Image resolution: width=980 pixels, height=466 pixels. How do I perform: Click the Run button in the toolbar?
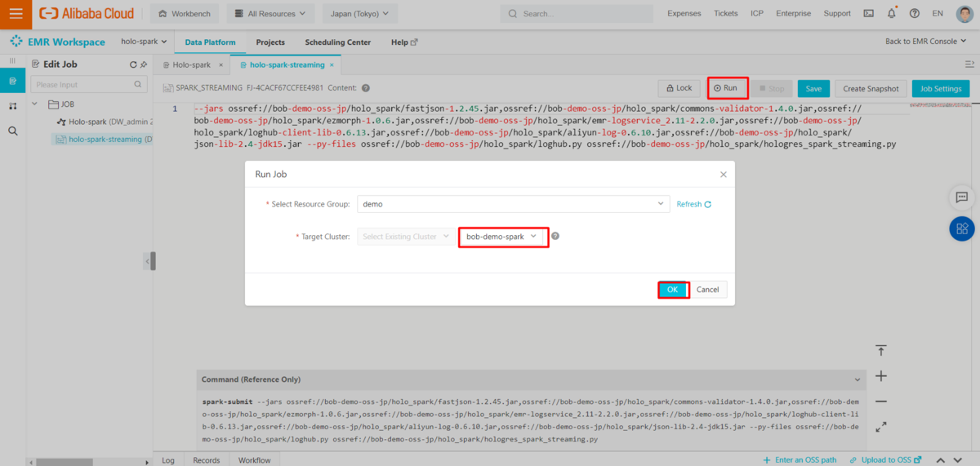725,88
